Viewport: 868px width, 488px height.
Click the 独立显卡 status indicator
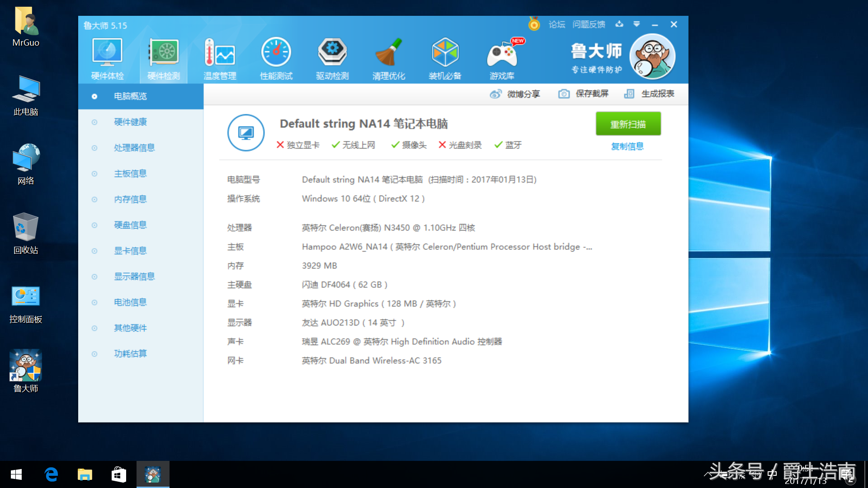click(298, 145)
